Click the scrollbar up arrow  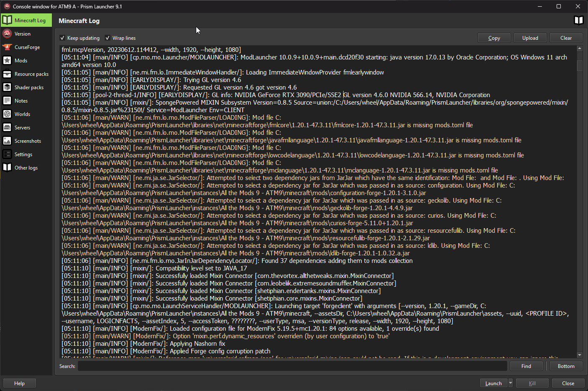[x=580, y=49]
